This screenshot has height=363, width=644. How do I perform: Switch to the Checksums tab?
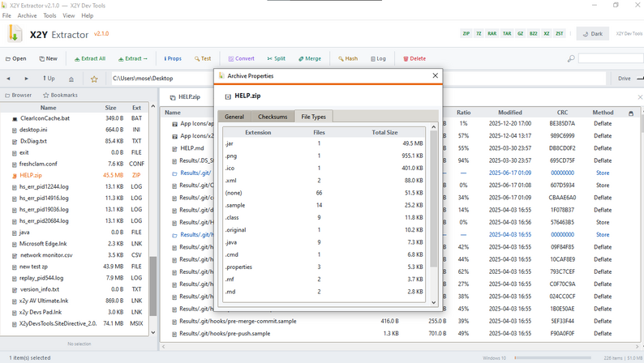pyautogui.click(x=273, y=117)
